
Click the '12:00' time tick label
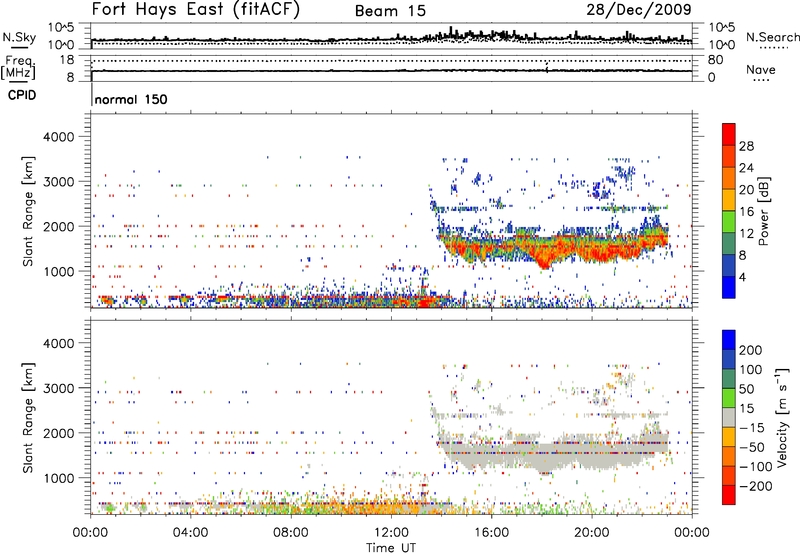(391, 533)
